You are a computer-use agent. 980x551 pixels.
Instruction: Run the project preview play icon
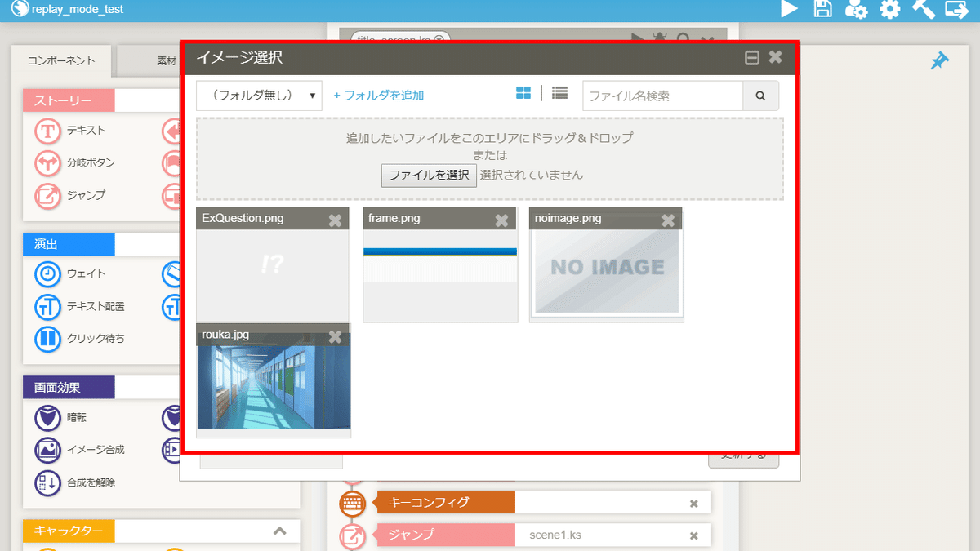(789, 10)
